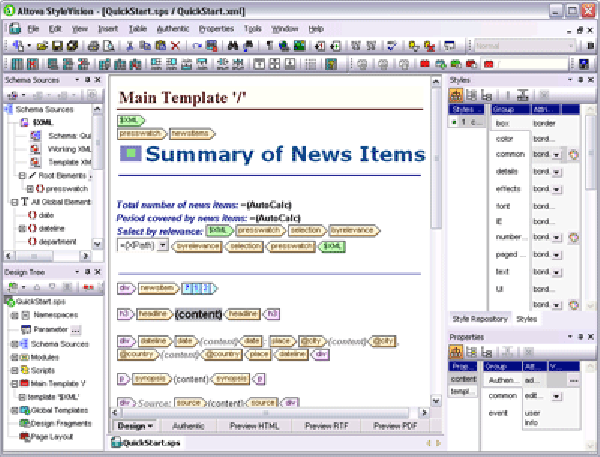Select the QuickStart.sps document tab

click(146, 443)
